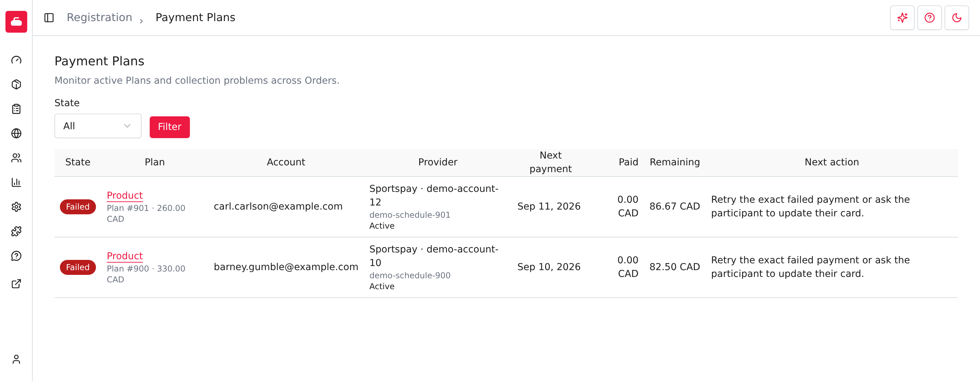Open the State dropdown set to All
This screenshot has height=381, width=980.
[x=98, y=126]
